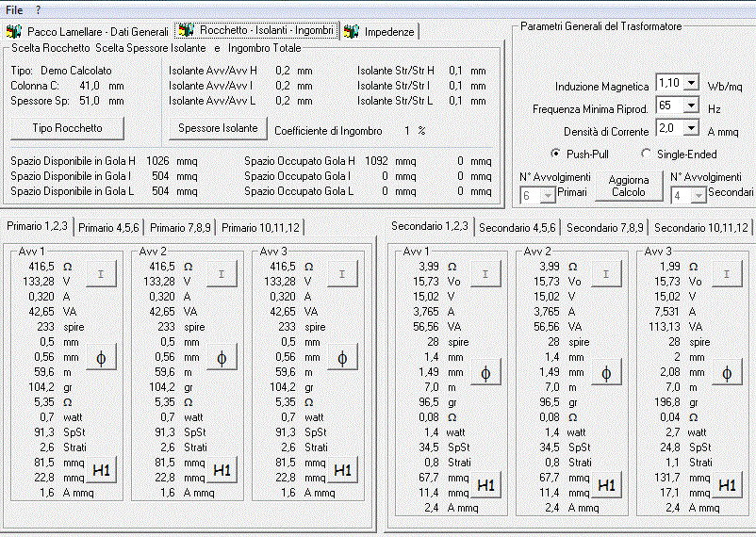Click the phi button in Secondario Avv 2
This screenshot has height=537, width=756.
click(x=606, y=373)
